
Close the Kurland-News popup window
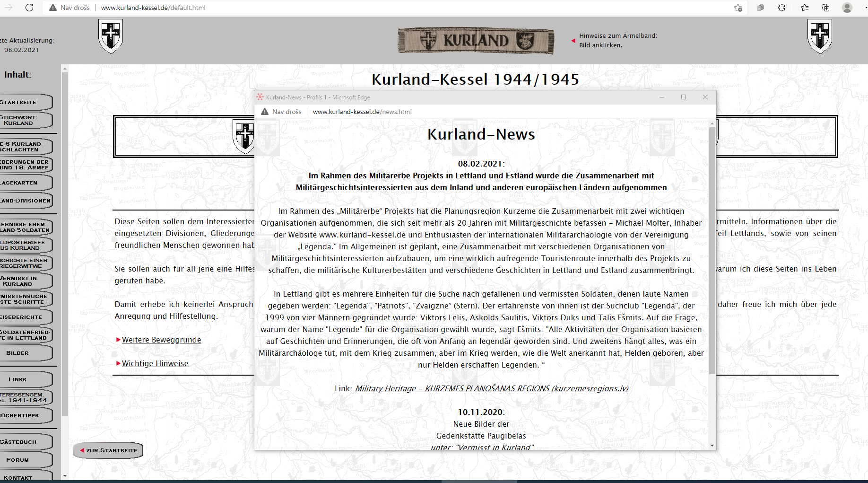coord(705,97)
